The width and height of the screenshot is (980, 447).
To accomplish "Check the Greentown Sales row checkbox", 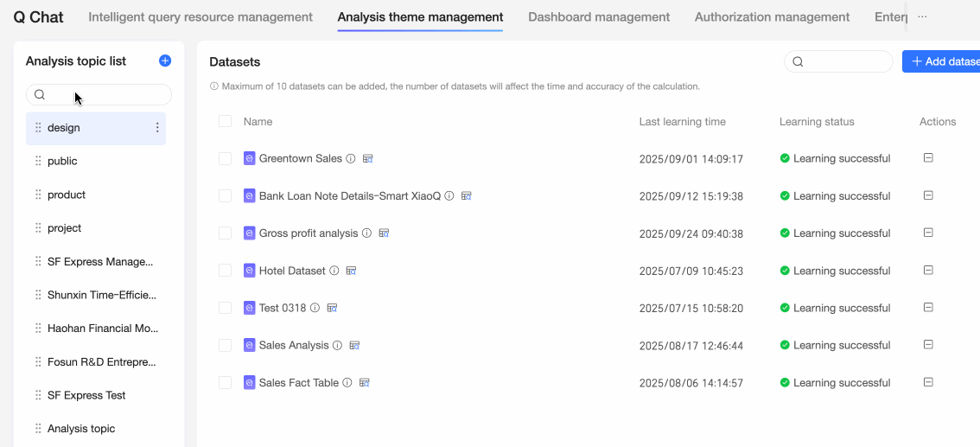I will pos(225,159).
